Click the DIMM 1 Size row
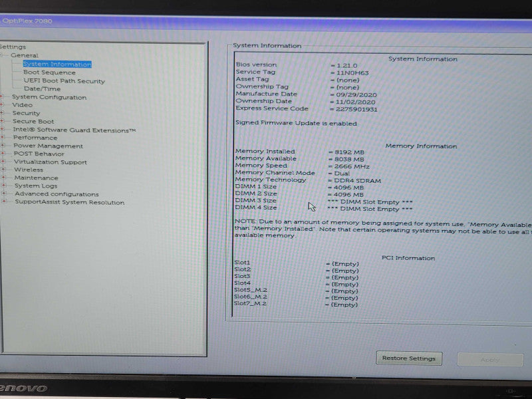532x399 pixels. (x=299, y=187)
